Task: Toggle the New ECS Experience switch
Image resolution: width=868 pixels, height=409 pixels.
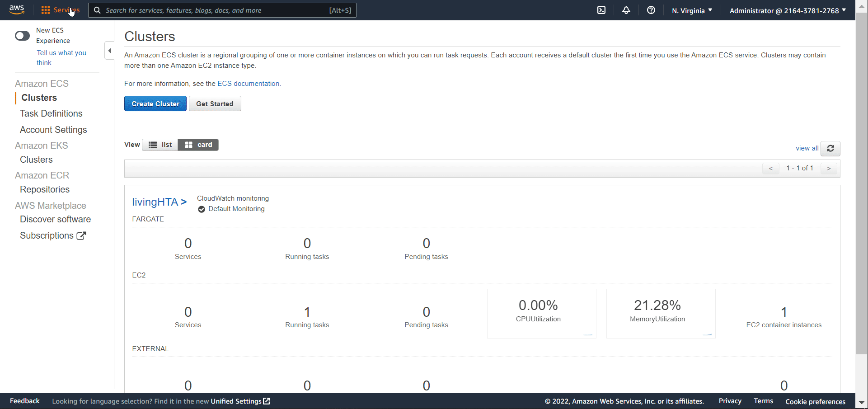Action: [22, 36]
